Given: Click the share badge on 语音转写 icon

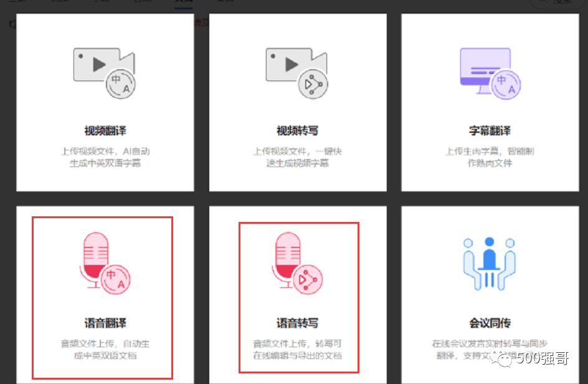Looking at the screenshot, I should click(306, 279).
